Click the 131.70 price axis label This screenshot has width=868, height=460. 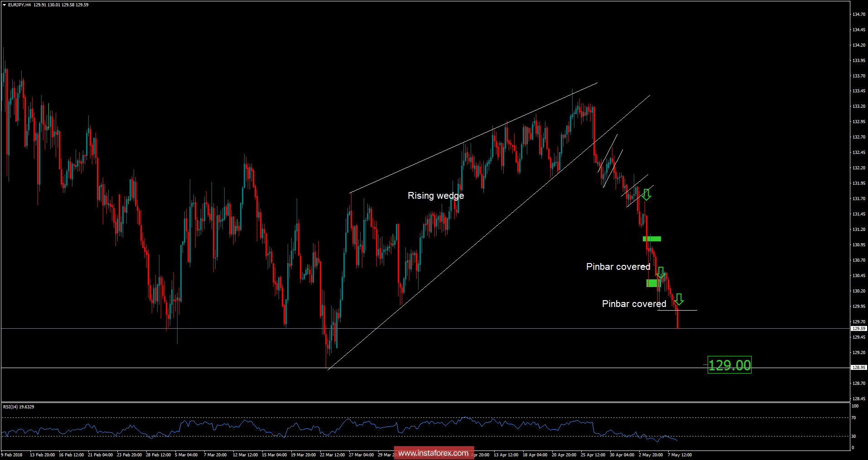[x=859, y=199]
